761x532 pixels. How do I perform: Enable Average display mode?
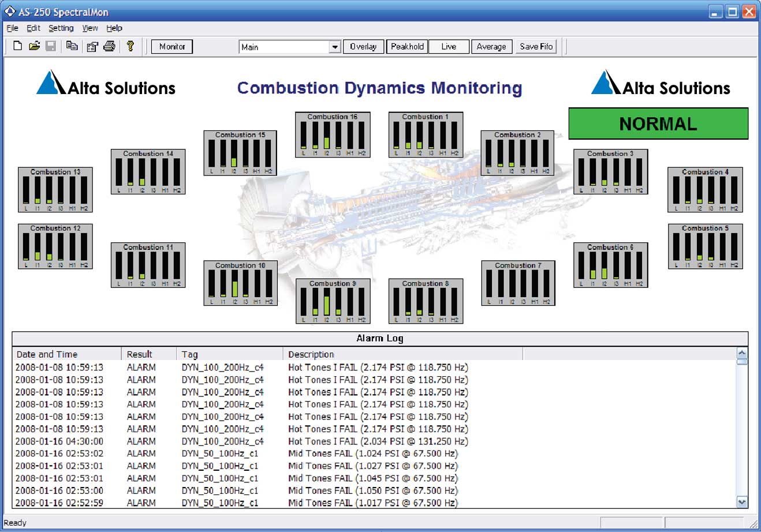(x=491, y=46)
